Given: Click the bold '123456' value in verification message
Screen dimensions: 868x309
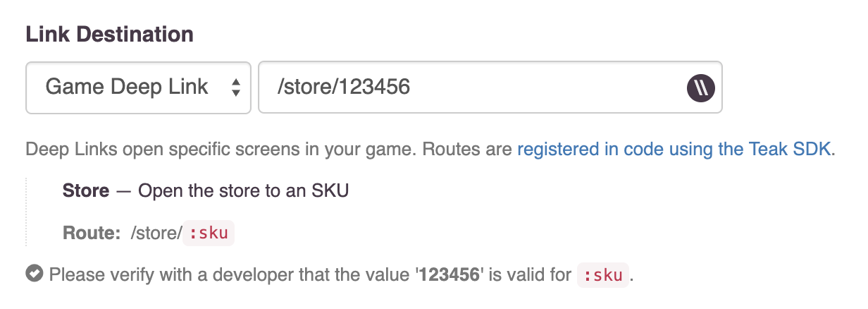Looking at the screenshot, I should pyautogui.click(x=450, y=274).
